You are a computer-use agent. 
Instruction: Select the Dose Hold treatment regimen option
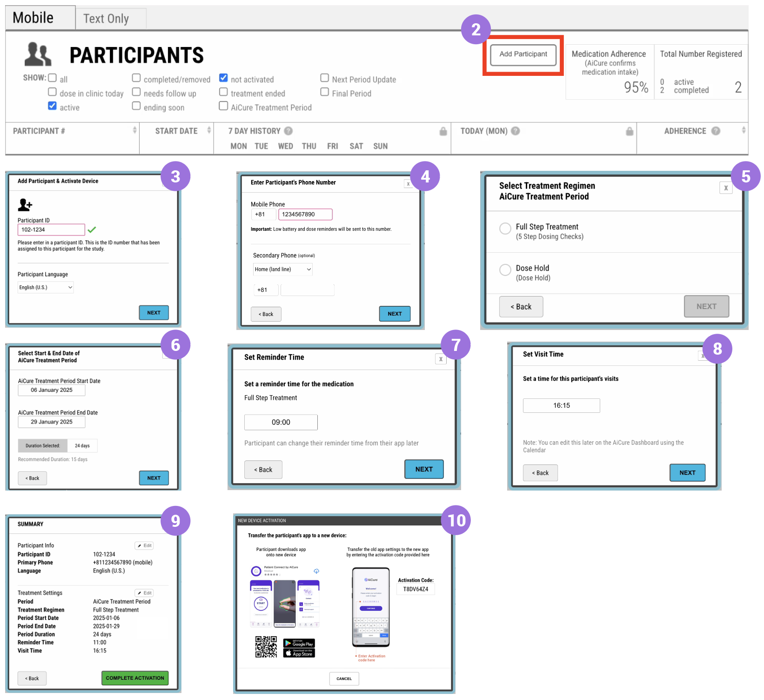point(505,269)
